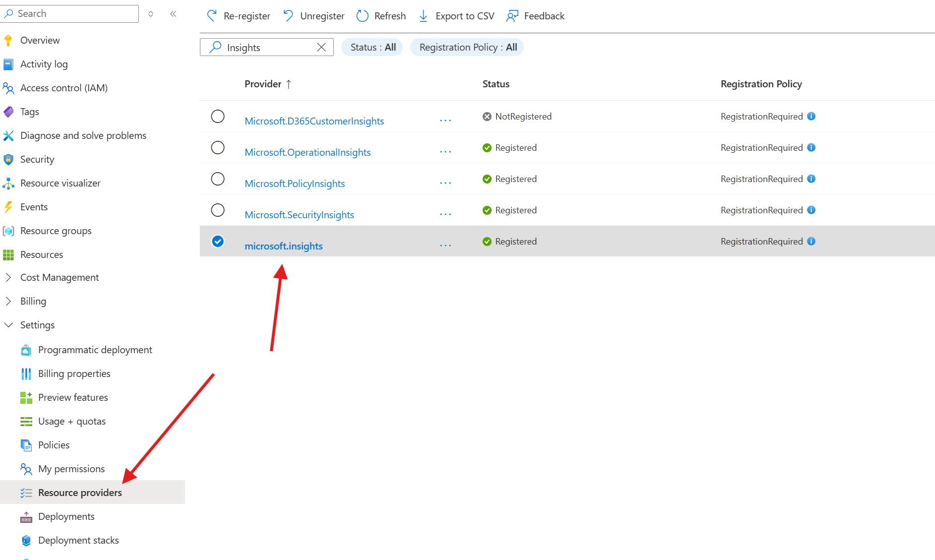Click info icon on Microsoft.OperationalInsights policy
The height and width of the screenshot is (560, 935).
point(811,147)
